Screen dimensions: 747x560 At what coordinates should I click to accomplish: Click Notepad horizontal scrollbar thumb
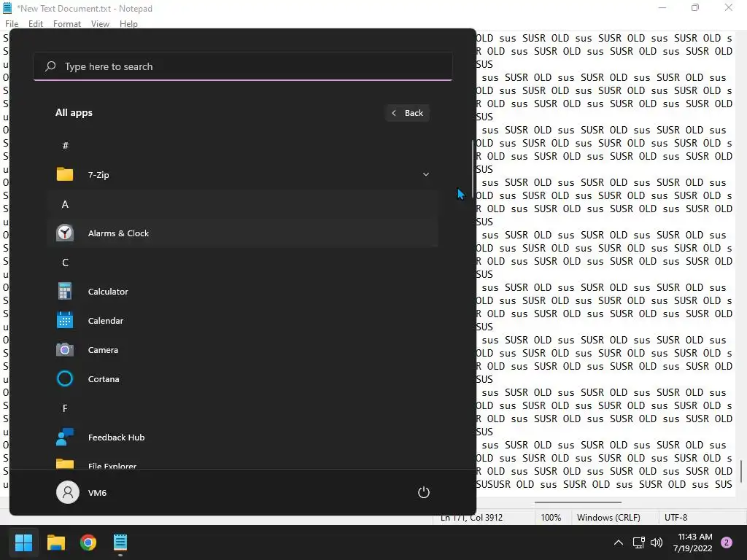pyautogui.click(x=578, y=502)
